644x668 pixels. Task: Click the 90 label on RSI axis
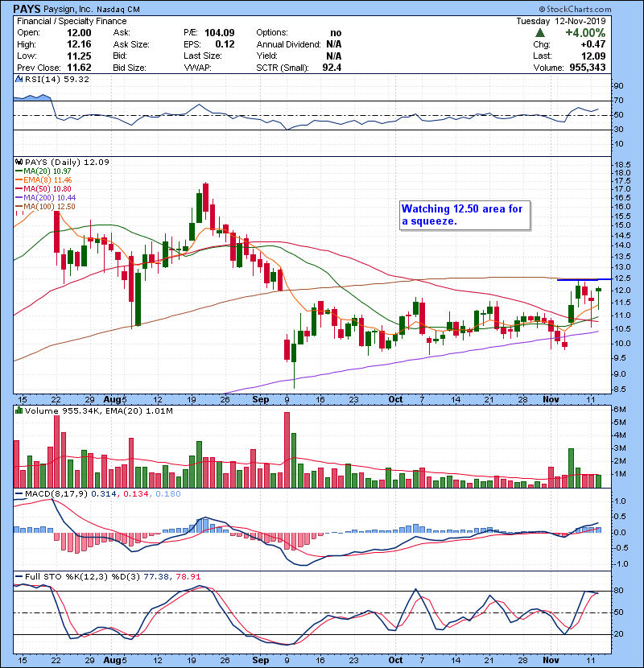tap(618, 86)
